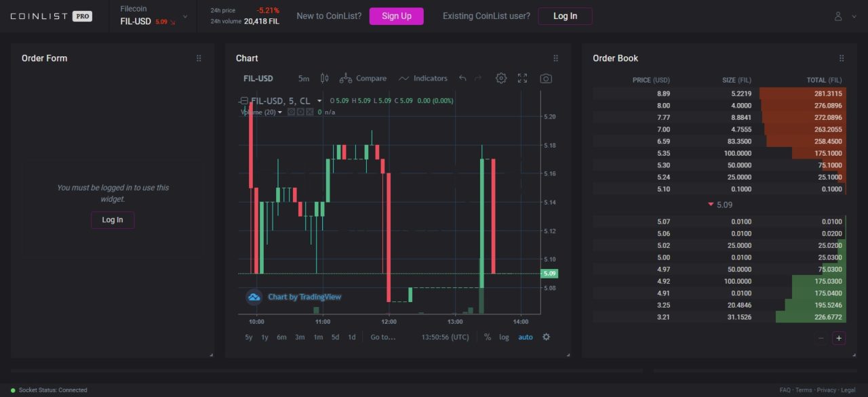This screenshot has height=397, width=868.
Task: Click the Order Form drag handle
Action: point(199,58)
